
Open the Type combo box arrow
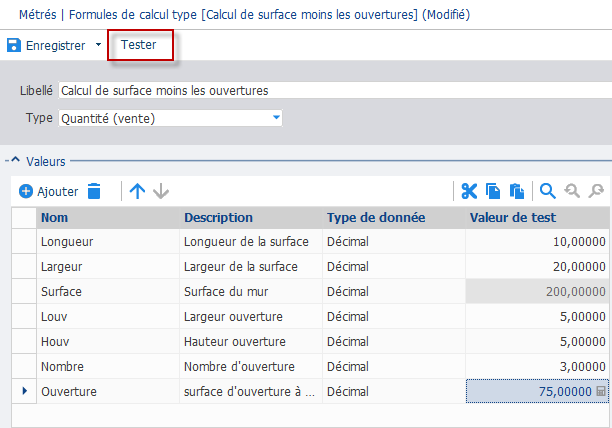pyautogui.click(x=276, y=117)
